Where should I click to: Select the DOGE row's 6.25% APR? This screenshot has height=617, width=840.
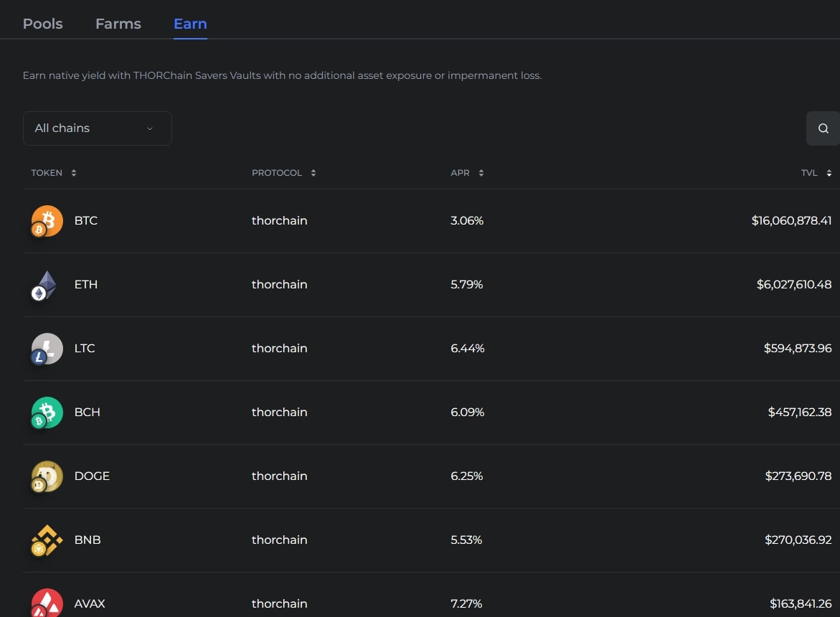click(466, 476)
